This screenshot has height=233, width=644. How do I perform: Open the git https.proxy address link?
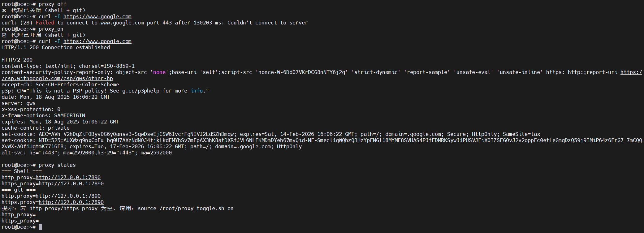tap(71, 202)
